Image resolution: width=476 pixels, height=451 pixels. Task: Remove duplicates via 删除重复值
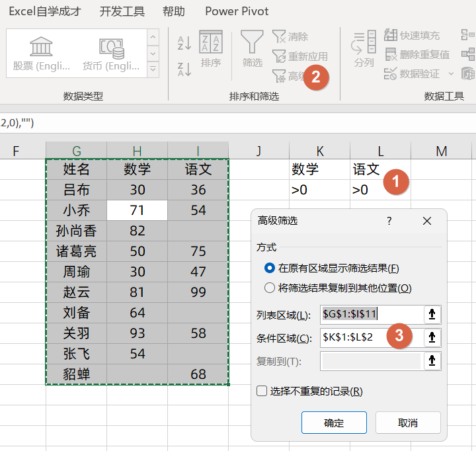(417, 55)
